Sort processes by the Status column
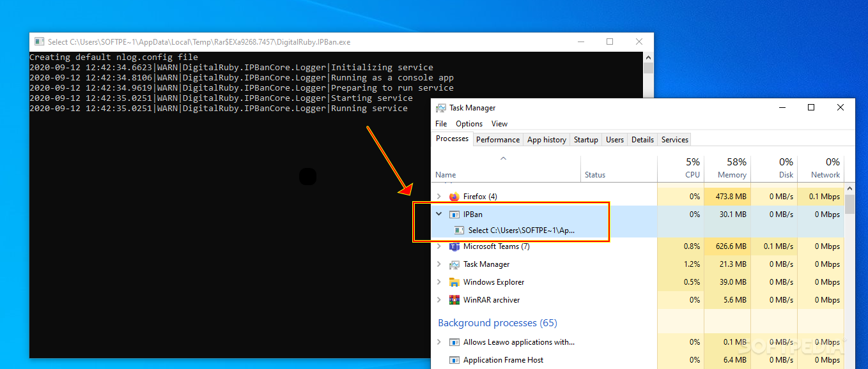Viewport: 868px width, 369px height. coord(595,175)
